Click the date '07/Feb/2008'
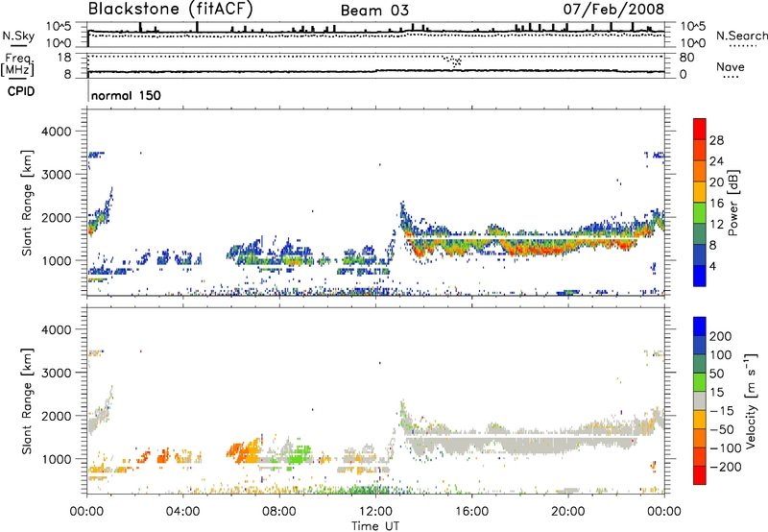The height and width of the screenshot is (532, 768). 613,9
